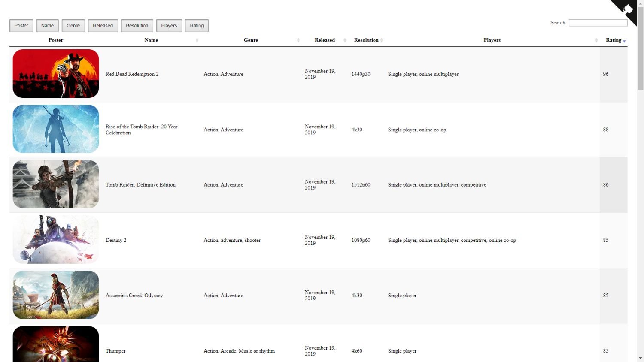
Task: Toggle Rating column descending sort arrow
Action: (x=624, y=41)
